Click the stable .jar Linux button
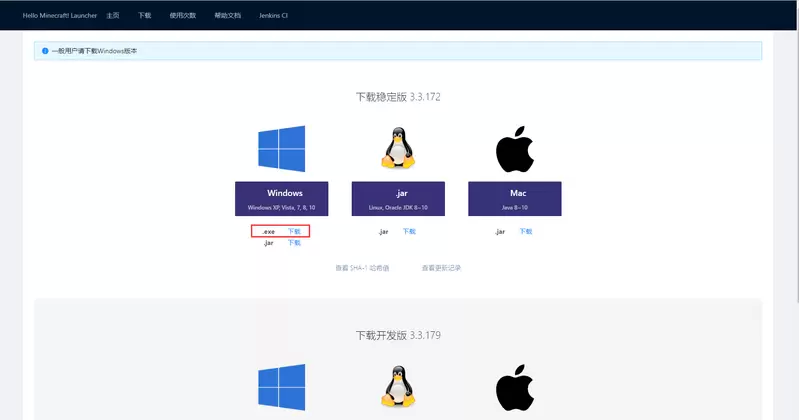This screenshot has width=799, height=420. tap(398, 199)
